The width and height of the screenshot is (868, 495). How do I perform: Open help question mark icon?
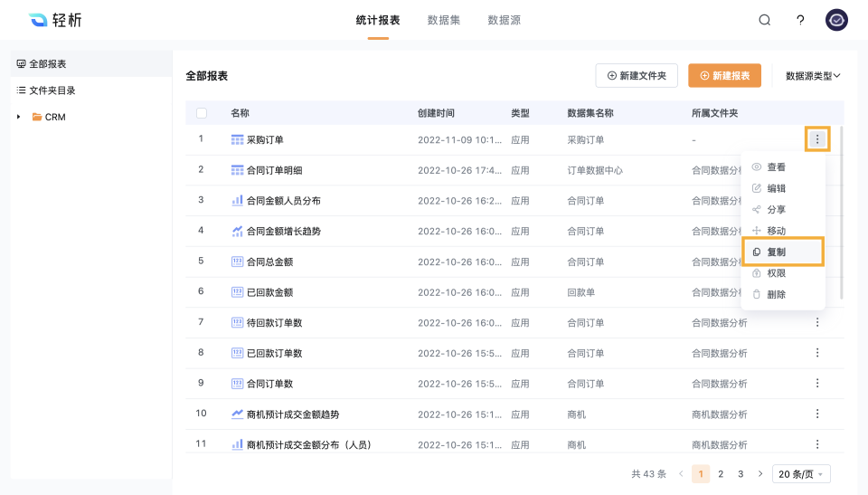click(x=800, y=20)
